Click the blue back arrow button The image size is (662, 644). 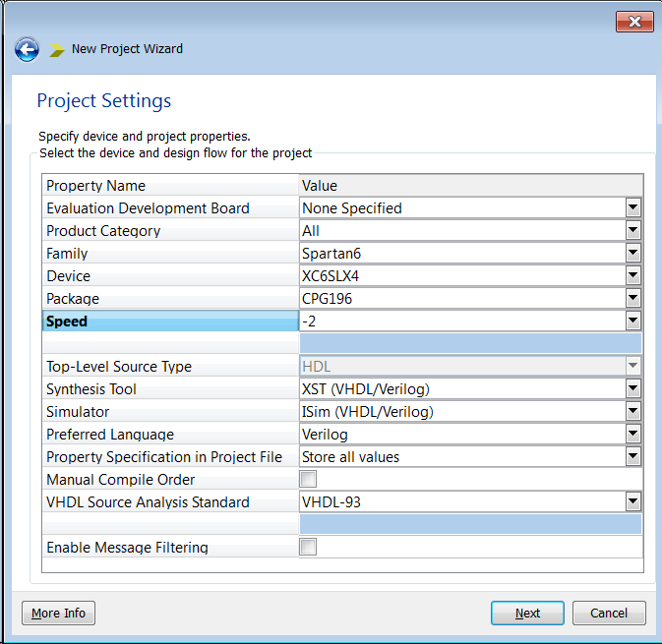point(27,49)
